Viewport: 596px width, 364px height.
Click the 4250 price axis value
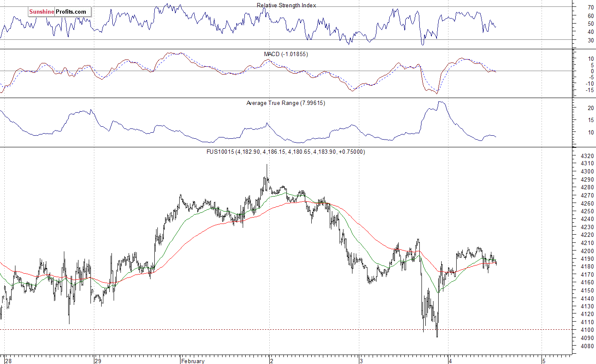coord(587,211)
